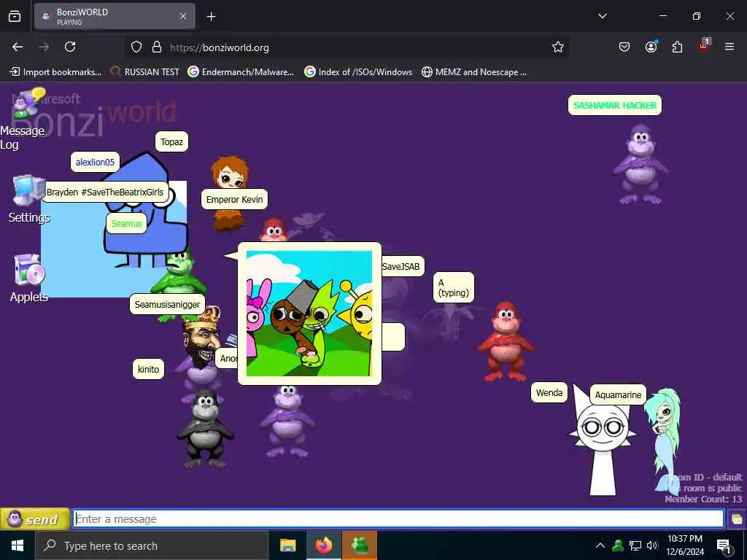Expand the list all tabs chevron
This screenshot has width=747, height=560.
point(602,16)
